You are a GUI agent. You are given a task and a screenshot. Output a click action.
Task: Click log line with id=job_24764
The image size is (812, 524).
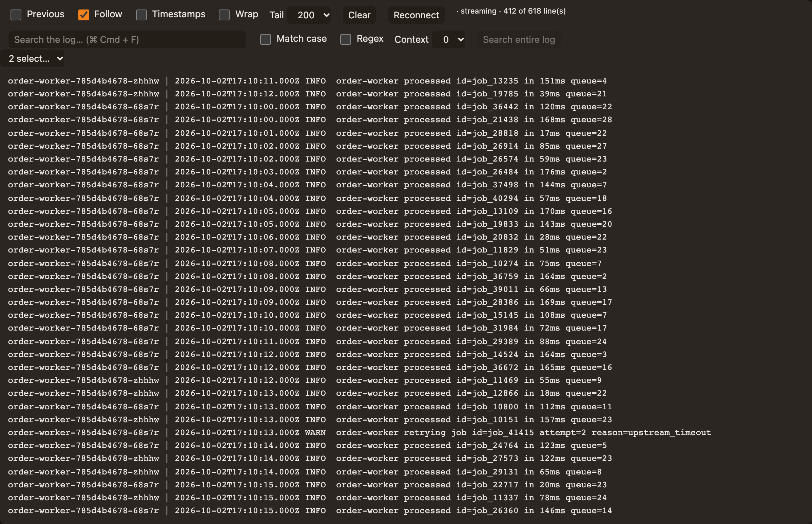click(x=307, y=446)
